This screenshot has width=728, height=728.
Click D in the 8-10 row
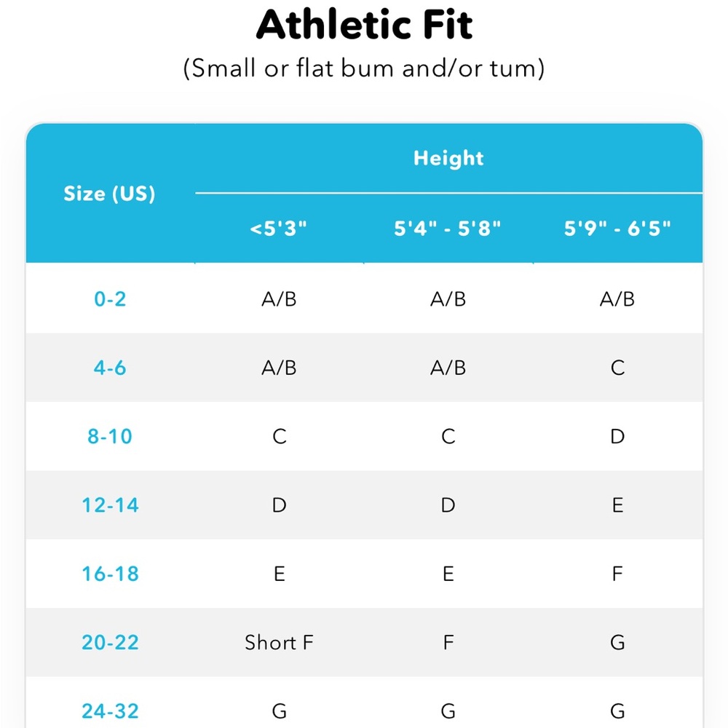(617, 436)
